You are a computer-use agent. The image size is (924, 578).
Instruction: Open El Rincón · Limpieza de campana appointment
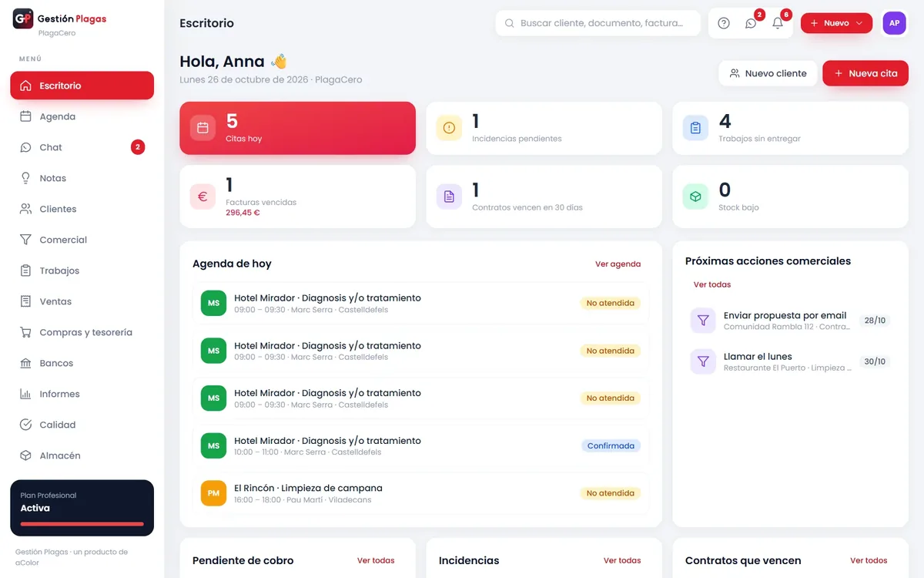pos(420,493)
